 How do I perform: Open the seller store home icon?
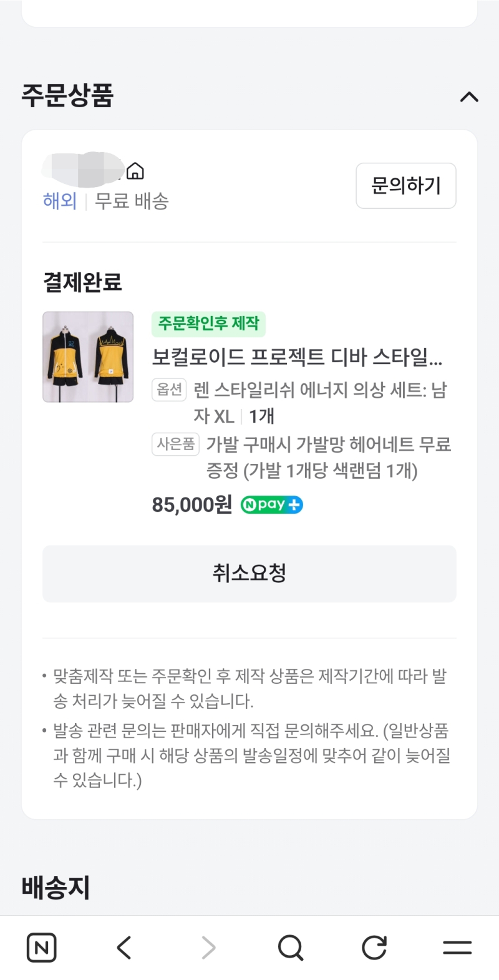tap(135, 171)
